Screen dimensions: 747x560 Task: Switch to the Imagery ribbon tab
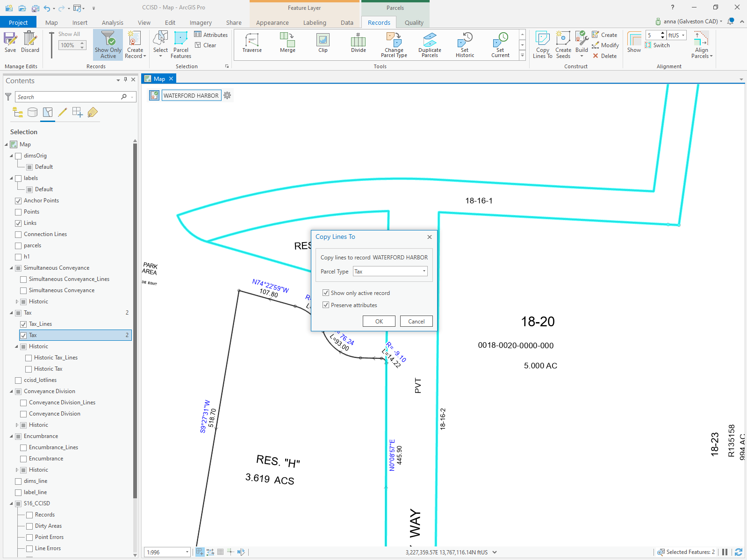[x=201, y=22]
